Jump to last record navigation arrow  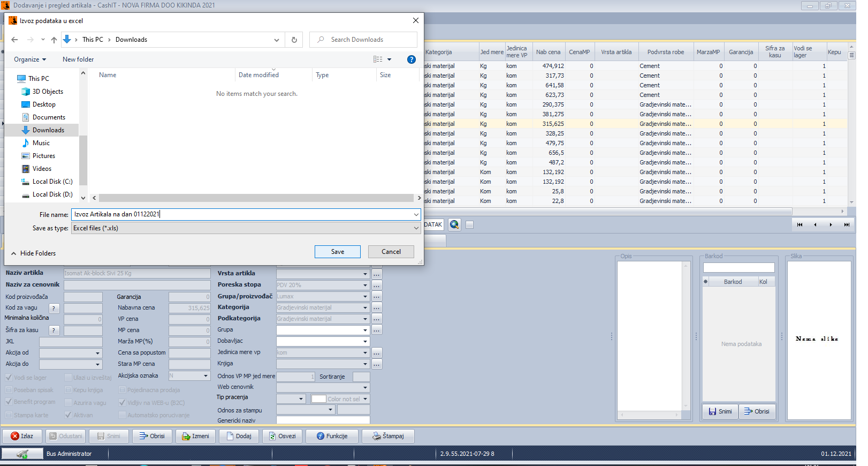pyautogui.click(x=847, y=225)
